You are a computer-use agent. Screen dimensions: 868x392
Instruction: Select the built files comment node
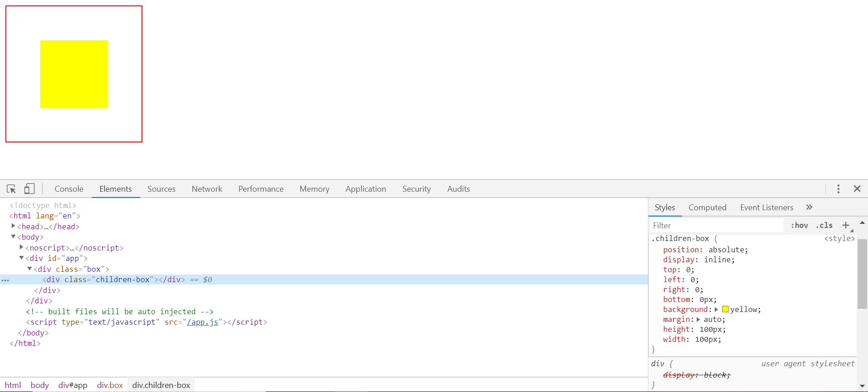[119, 312]
